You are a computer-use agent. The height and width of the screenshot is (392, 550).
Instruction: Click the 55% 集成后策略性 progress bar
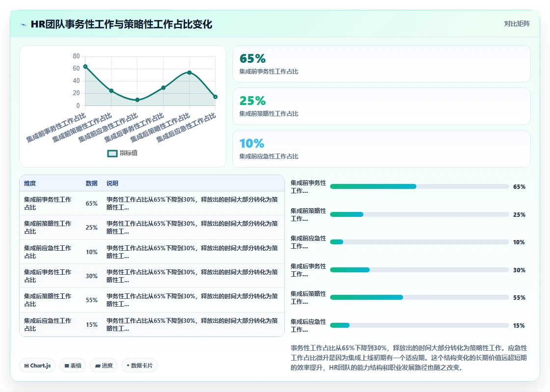pyautogui.click(x=419, y=297)
